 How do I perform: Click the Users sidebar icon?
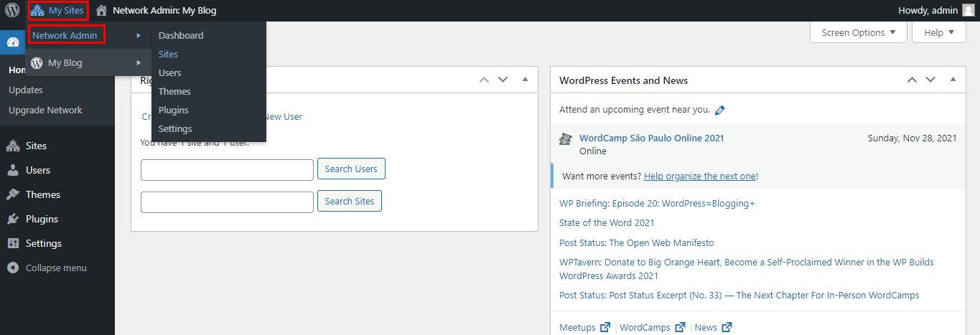(13, 170)
